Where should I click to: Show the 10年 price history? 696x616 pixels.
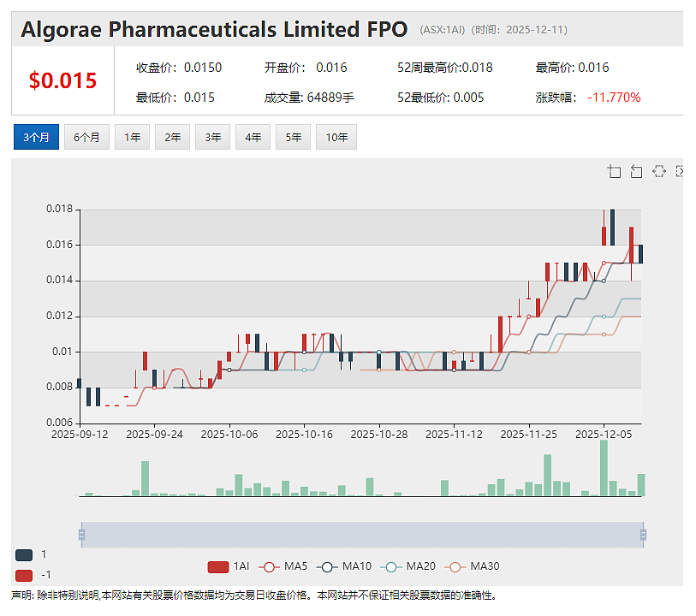coord(336,137)
